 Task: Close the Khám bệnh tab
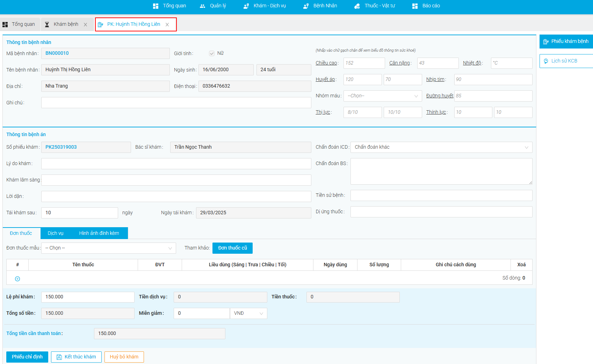point(85,24)
